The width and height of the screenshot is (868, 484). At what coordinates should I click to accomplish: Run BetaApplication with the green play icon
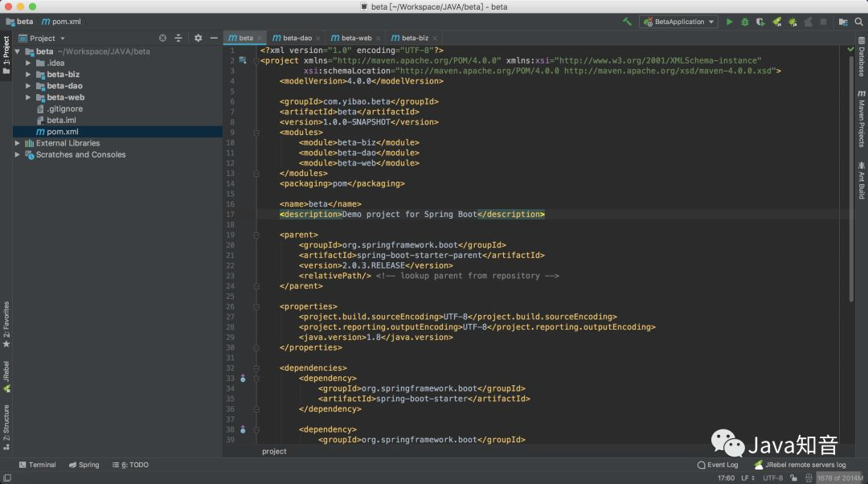click(729, 22)
